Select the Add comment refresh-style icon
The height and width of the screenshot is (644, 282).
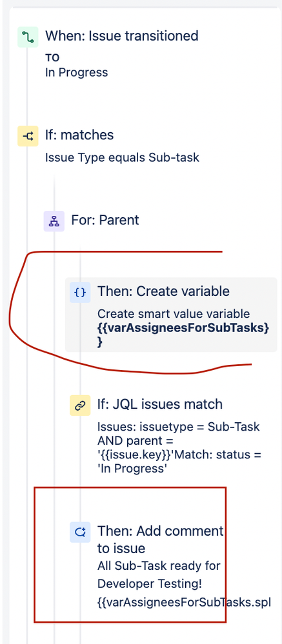pos(80,532)
